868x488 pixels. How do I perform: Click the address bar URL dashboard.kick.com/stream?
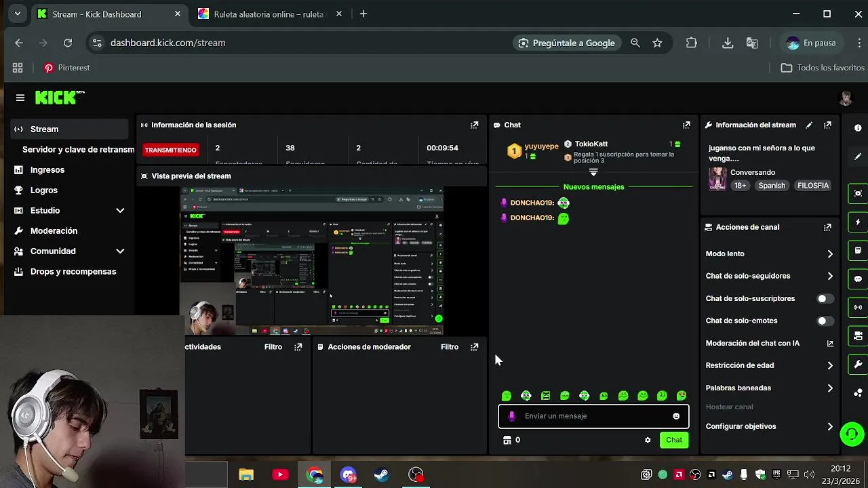167,43
